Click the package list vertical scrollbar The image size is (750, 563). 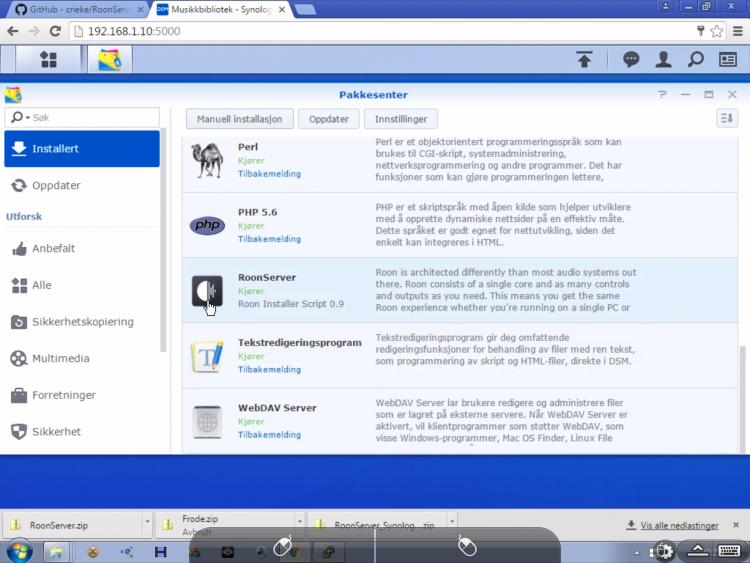tap(742, 399)
